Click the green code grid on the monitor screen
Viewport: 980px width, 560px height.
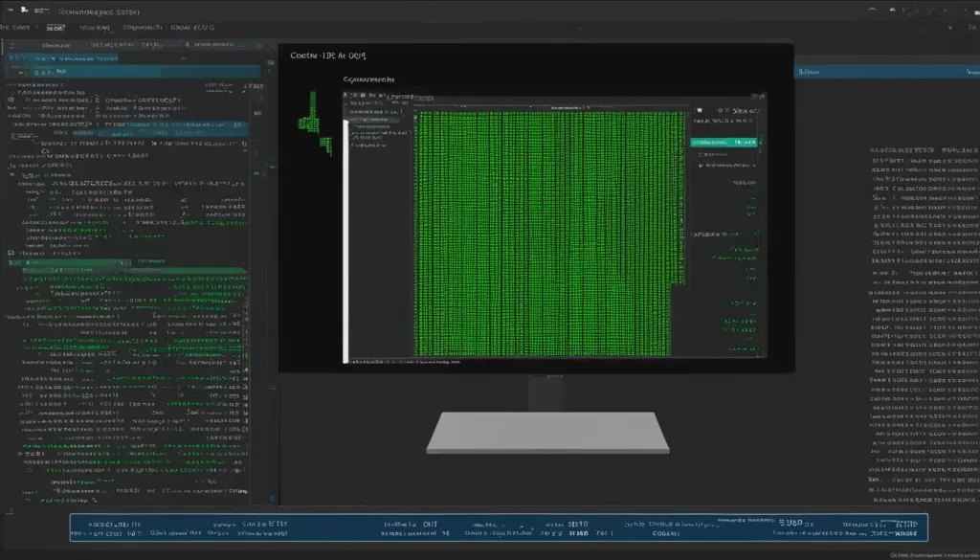click(x=548, y=234)
